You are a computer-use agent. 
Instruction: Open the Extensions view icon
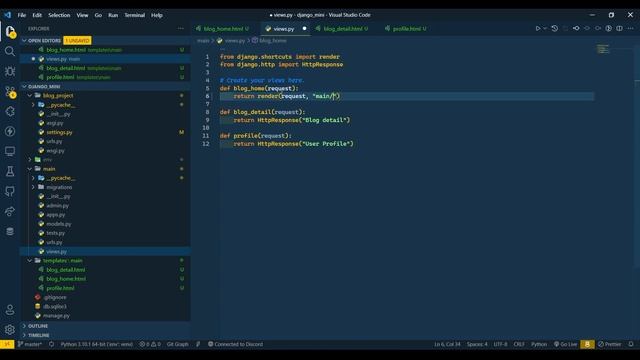coord(10,111)
